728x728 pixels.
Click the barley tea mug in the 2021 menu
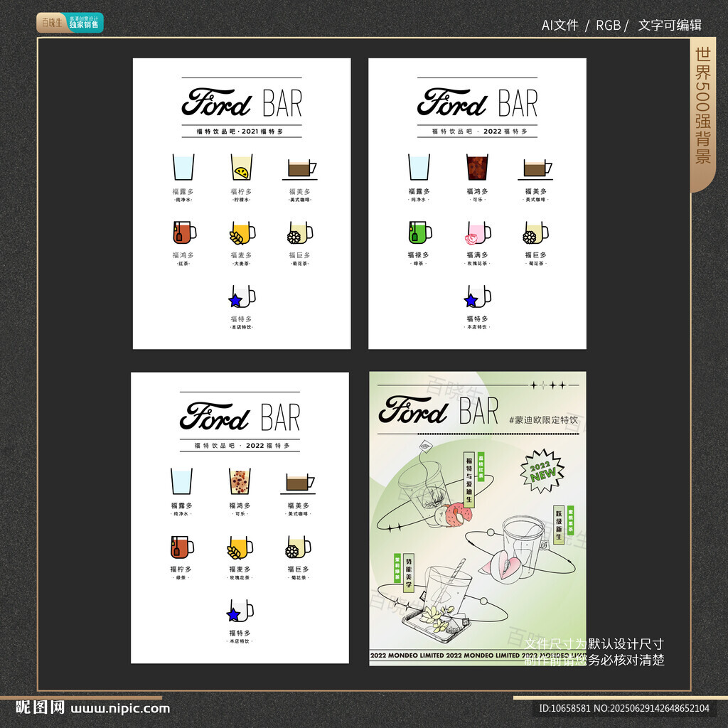242,232
